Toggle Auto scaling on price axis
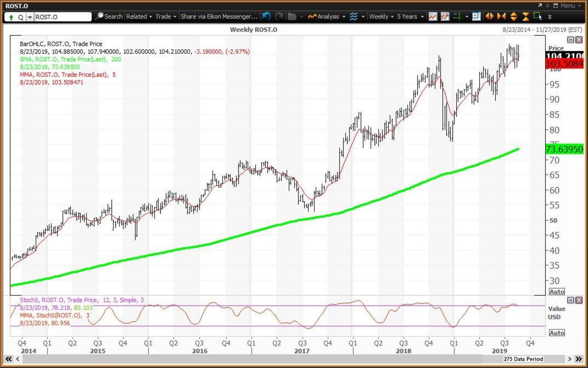The image size is (588, 368). click(557, 292)
